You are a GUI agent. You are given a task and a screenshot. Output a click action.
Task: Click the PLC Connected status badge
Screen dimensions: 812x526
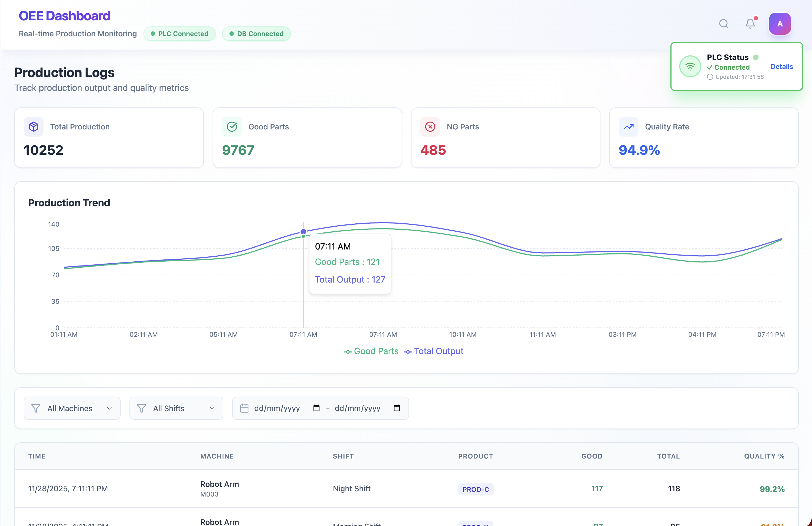coord(180,33)
